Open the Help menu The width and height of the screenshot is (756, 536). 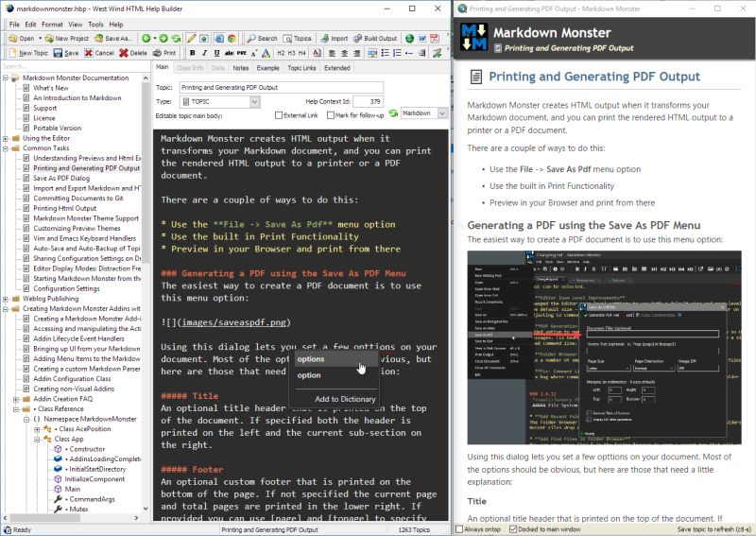[115, 25]
